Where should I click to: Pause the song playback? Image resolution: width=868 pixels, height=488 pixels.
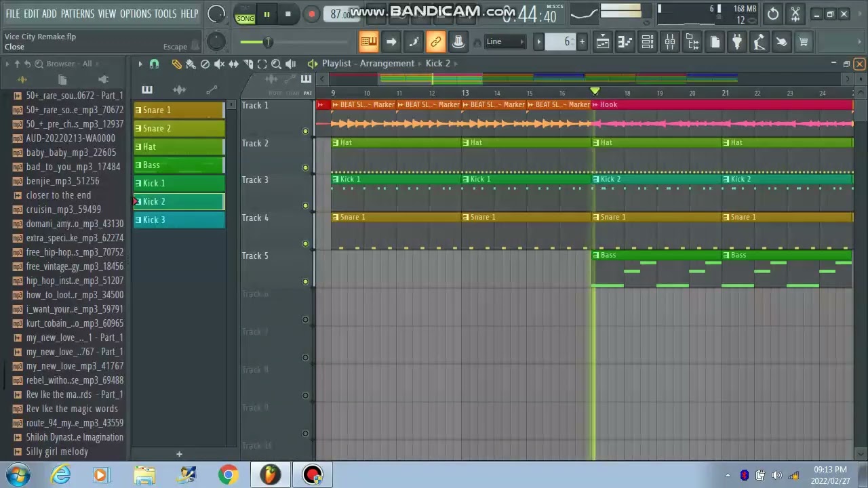267,14
